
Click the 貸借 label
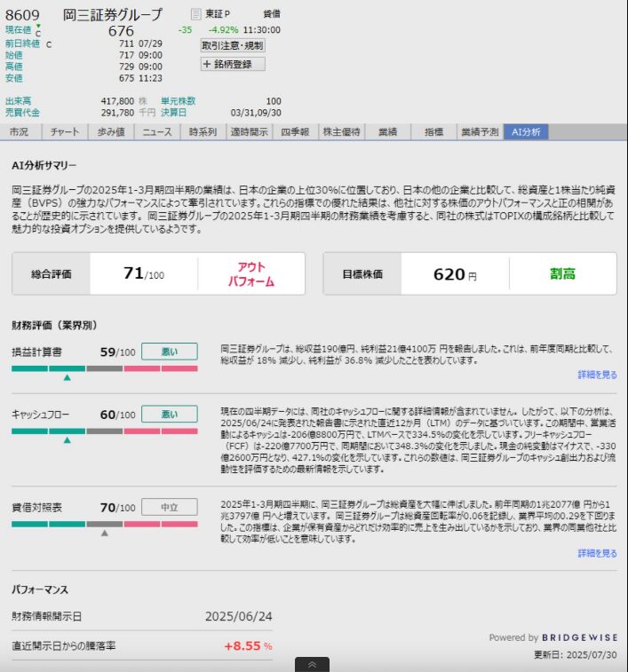[272, 14]
